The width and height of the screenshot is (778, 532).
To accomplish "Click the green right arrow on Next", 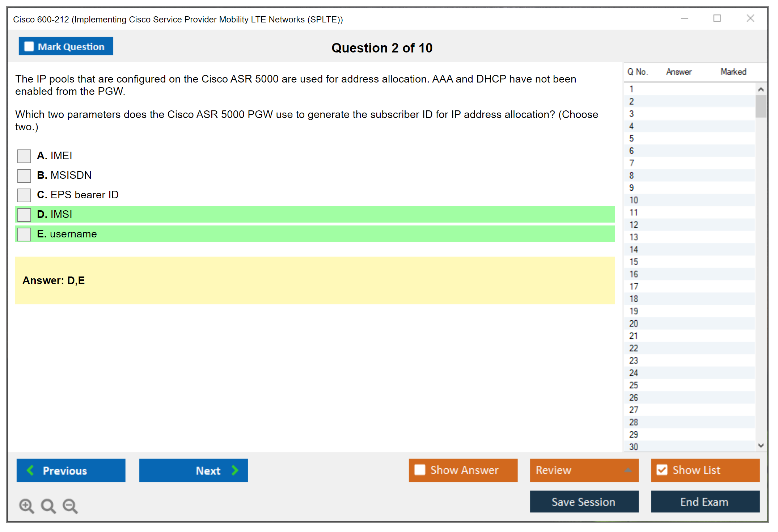I will click(235, 470).
